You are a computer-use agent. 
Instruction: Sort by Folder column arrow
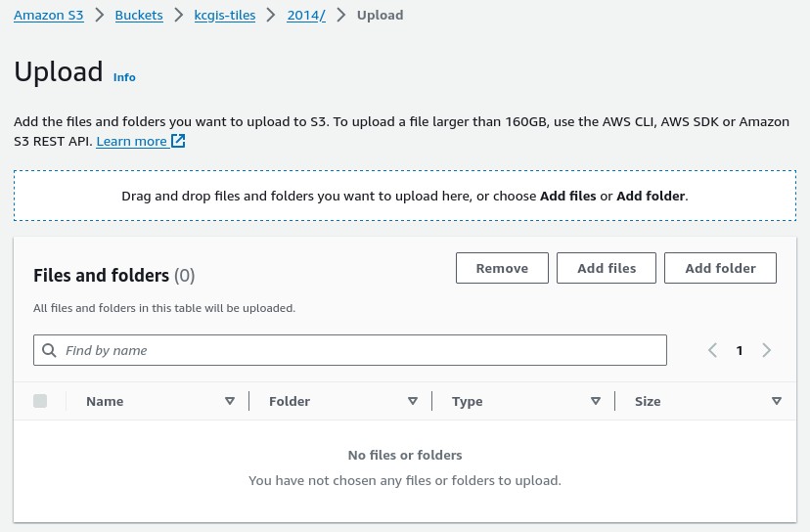pos(413,401)
